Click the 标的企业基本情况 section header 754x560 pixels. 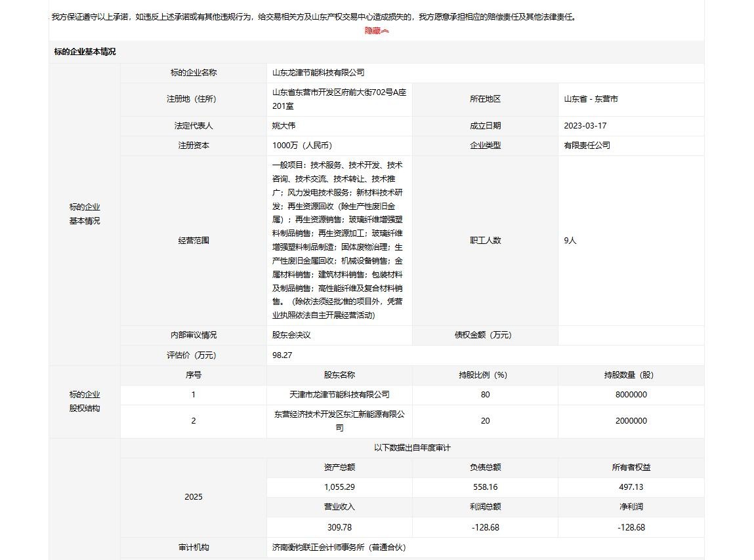click(x=85, y=52)
